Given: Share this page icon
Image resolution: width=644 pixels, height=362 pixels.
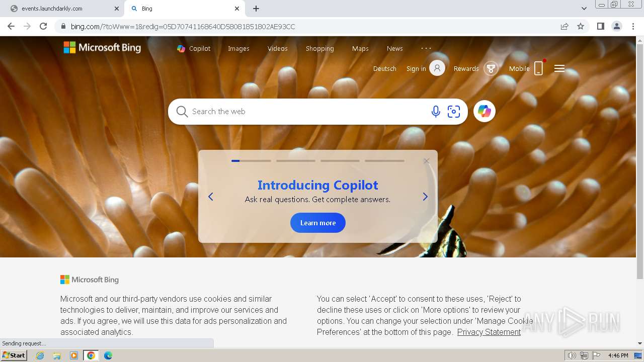Looking at the screenshot, I should (565, 26).
